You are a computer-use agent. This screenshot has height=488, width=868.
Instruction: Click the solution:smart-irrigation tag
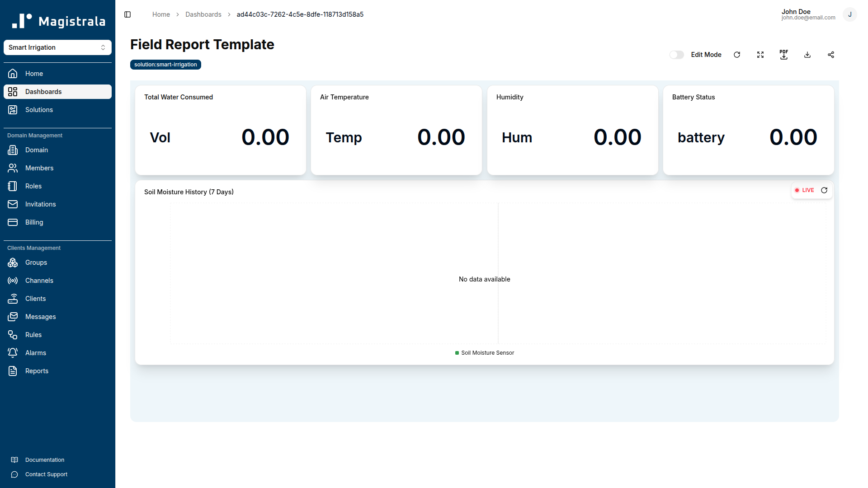pos(165,65)
